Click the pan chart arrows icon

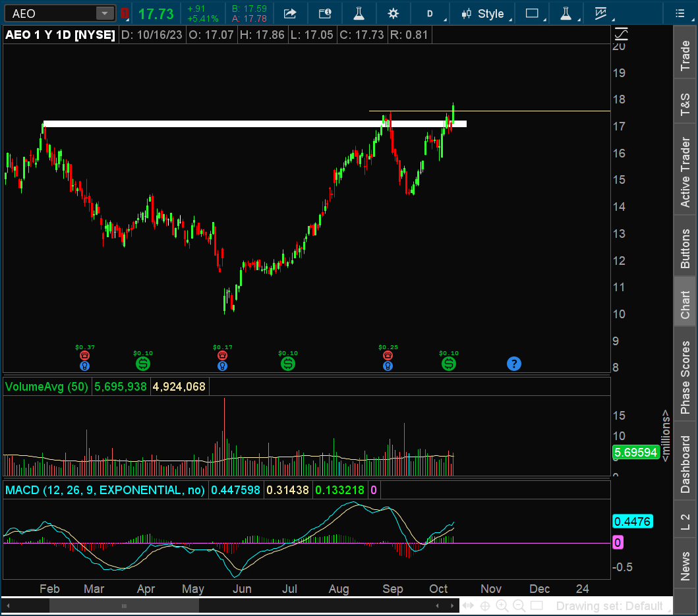(468, 605)
